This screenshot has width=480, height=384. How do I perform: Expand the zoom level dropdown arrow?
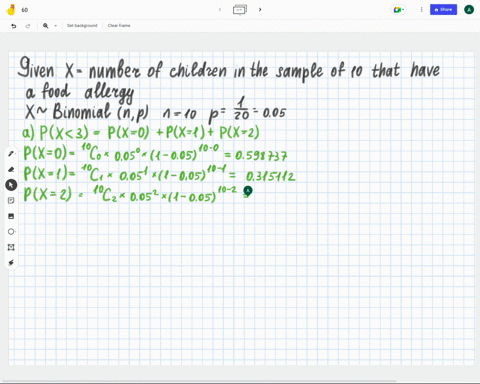click(x=55, y=26)
